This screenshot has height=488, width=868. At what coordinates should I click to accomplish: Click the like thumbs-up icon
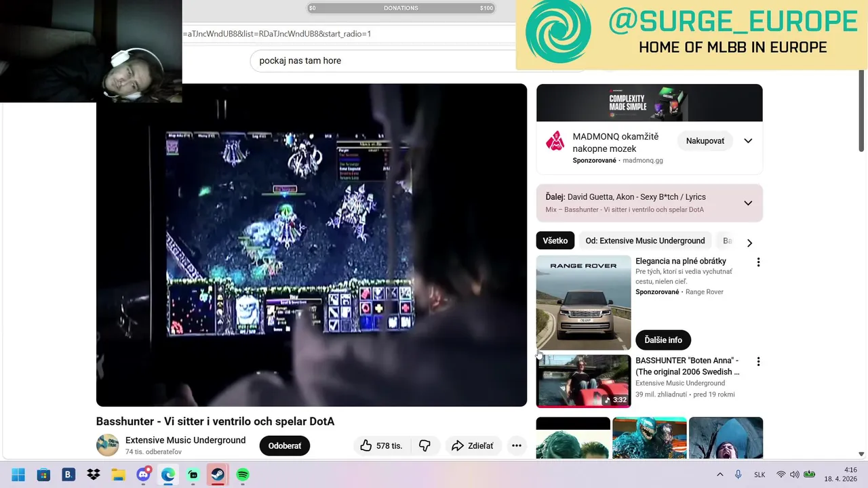[x=366, y=445]
